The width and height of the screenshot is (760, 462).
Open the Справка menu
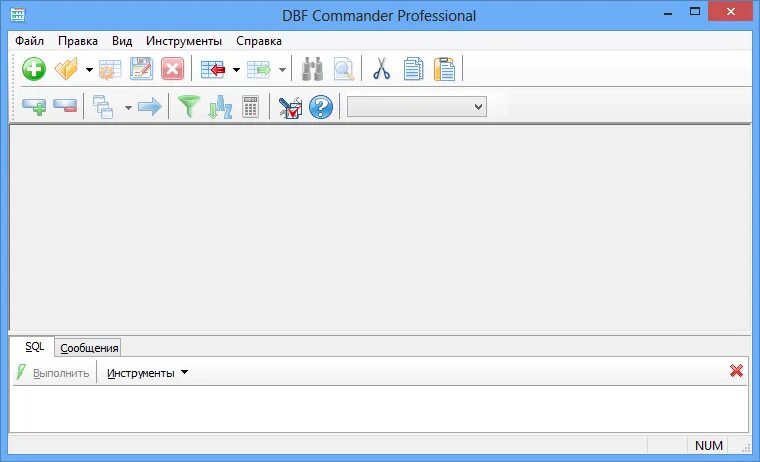point(259,41)
